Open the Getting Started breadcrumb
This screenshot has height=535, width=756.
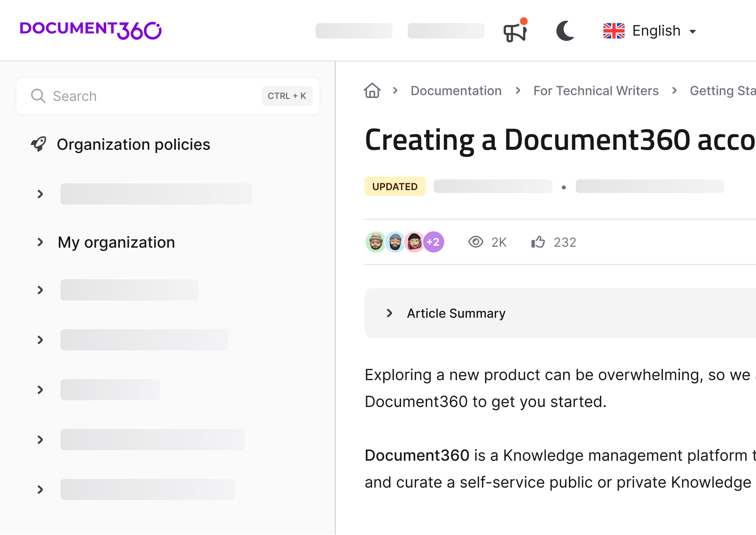coord(723,91)
